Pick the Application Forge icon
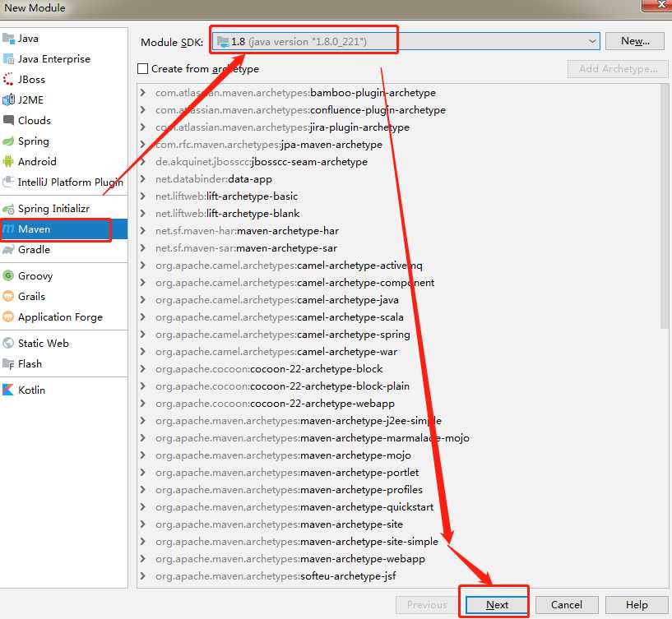This screenshot has height=619, width=672. pos(8,317)
